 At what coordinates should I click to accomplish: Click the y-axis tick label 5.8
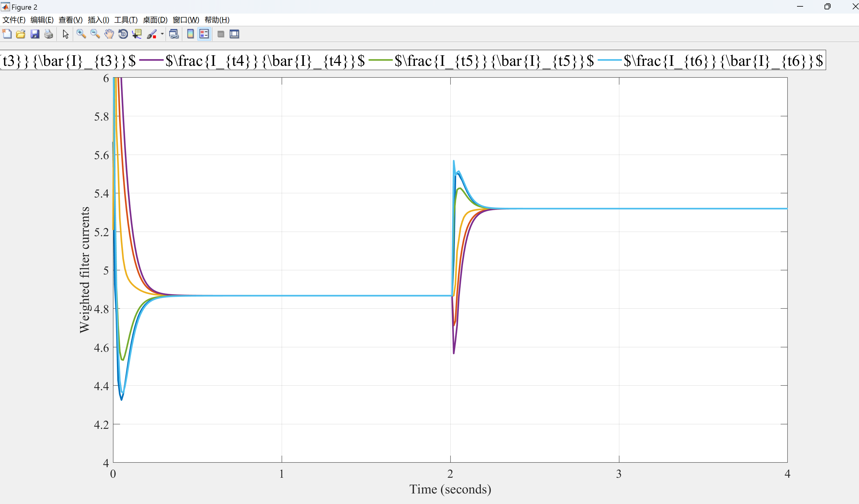coord(102,117)
